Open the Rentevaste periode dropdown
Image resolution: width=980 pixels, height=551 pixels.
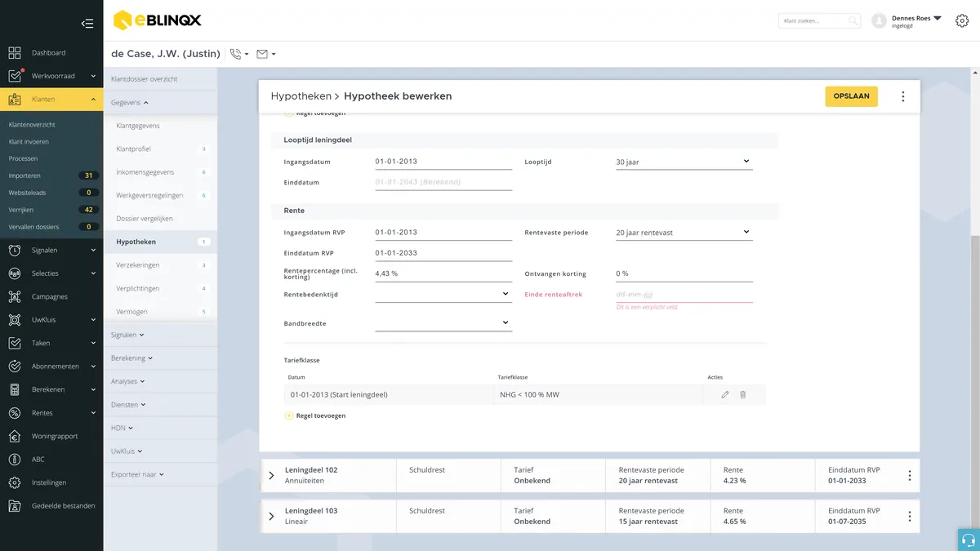click(684, 233)
